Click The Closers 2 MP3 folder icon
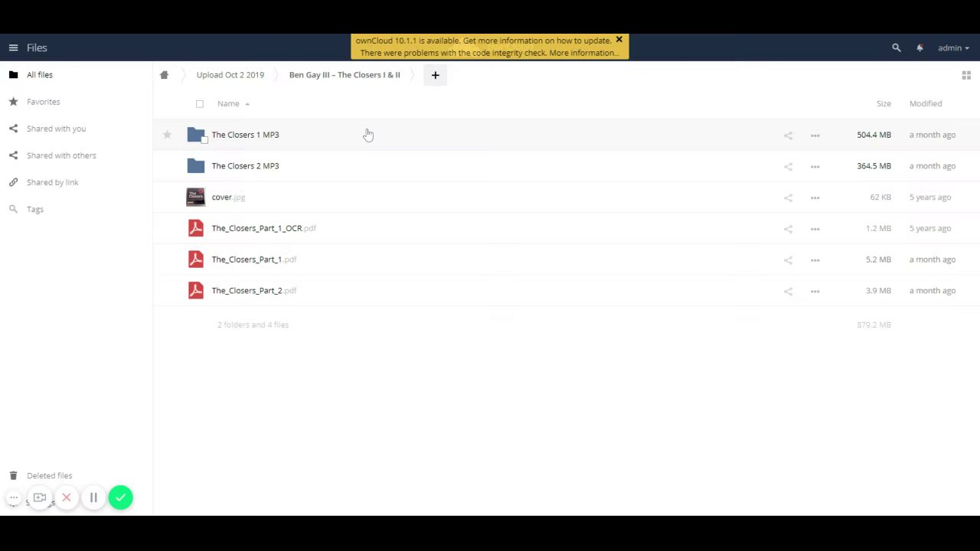This screenshot has width=980, height=551. [196, 166]
